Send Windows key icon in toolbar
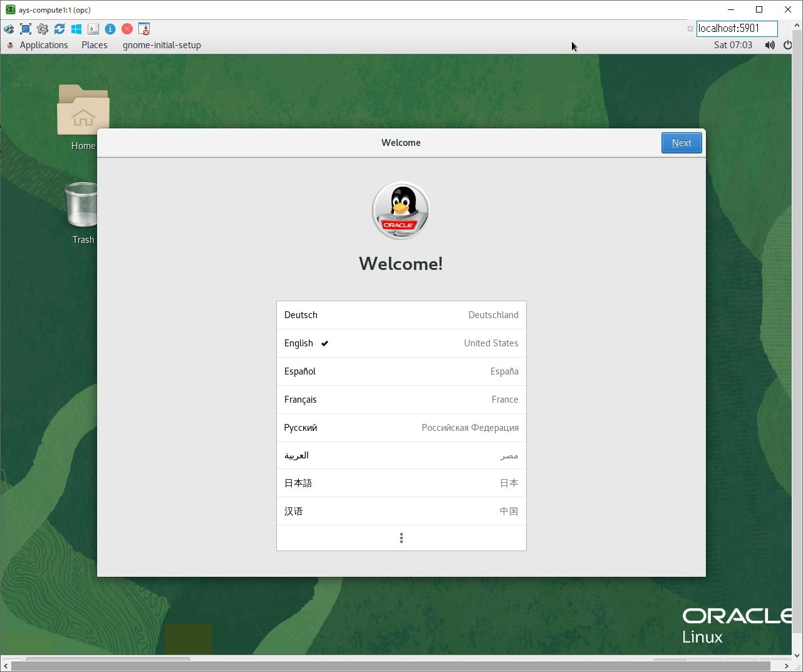Viewport: 803px width, 672px height. (x=76, y=29)
